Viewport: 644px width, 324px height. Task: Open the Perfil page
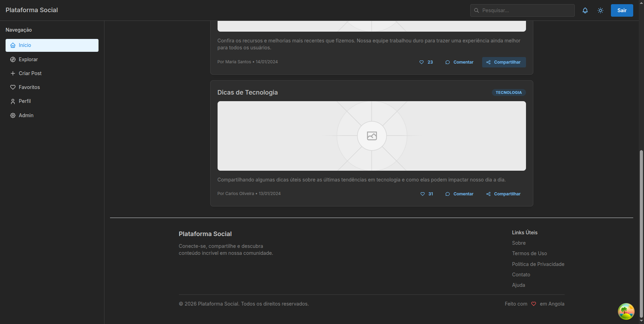tap(25, 101)
